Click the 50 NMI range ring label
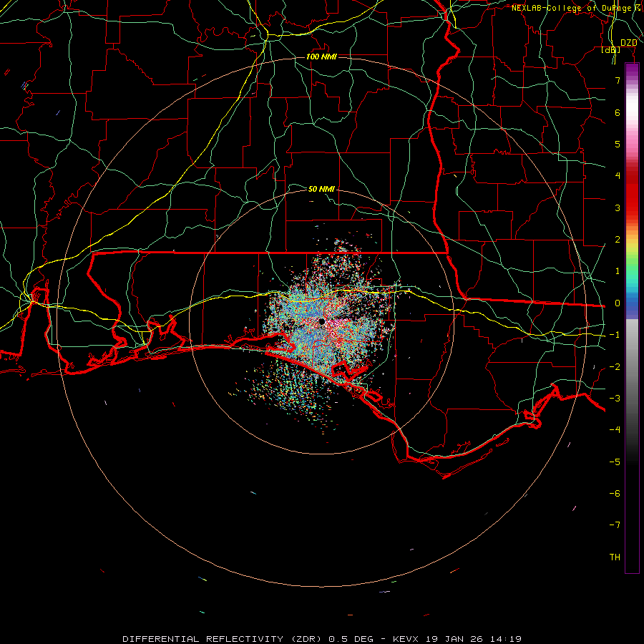Viewport: 644px width, 644px height. pos(321,189)
